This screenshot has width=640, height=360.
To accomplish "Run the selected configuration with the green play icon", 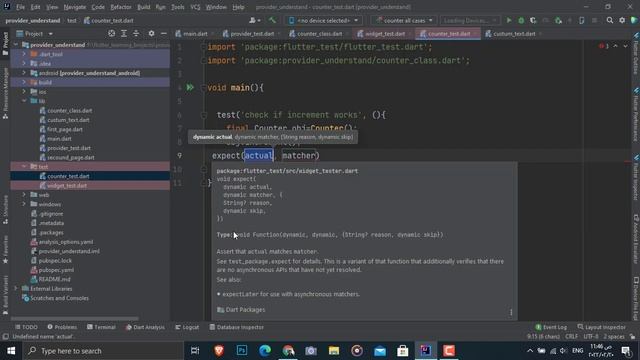I will click(509, 20).
